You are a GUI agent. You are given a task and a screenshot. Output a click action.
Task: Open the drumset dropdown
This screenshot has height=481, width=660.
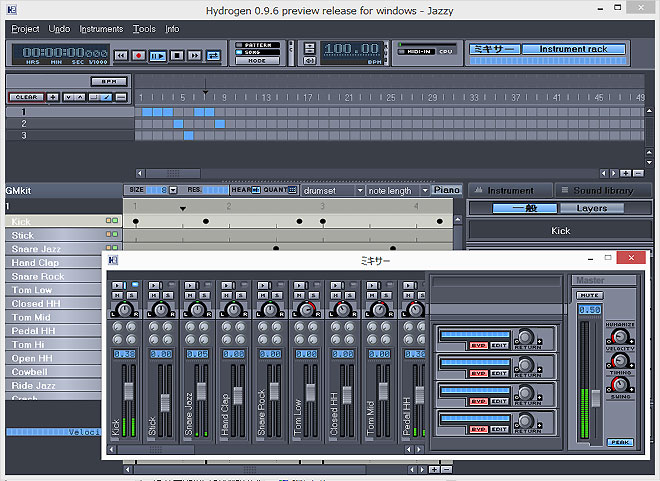pyautogui.click(x=332, y=190)
